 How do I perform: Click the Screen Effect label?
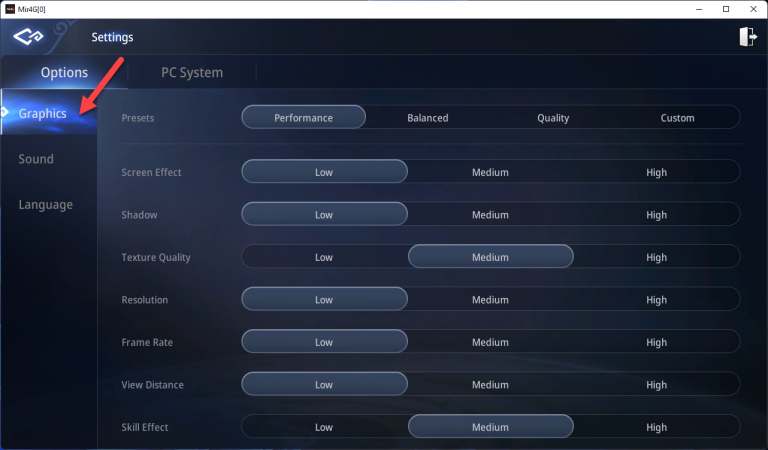click(151, 172)
